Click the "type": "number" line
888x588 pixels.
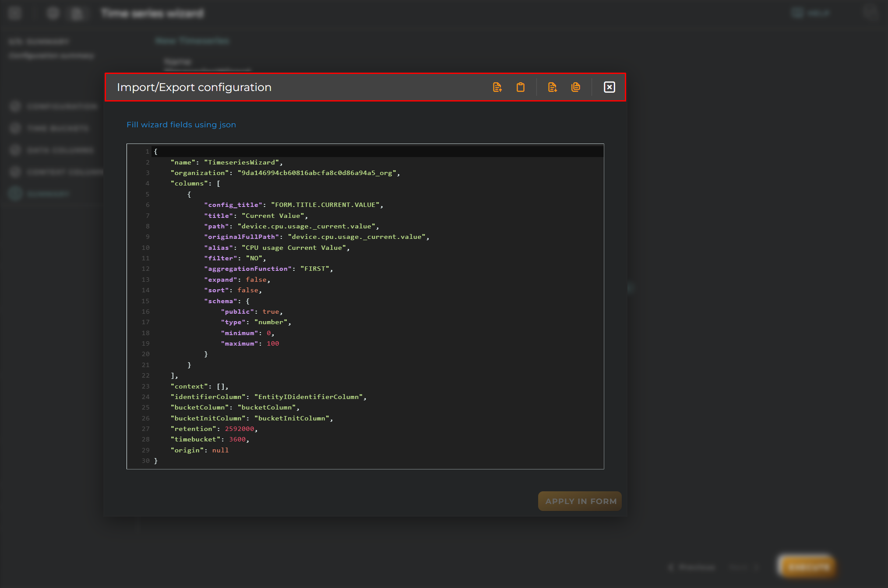[256, 322]
